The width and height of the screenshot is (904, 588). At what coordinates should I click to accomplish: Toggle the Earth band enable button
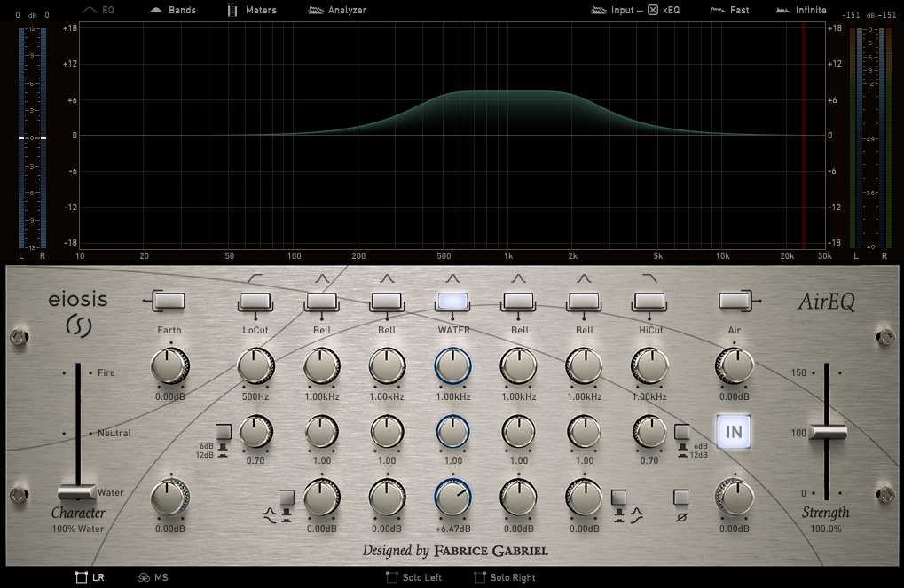(x=169, y=302)
